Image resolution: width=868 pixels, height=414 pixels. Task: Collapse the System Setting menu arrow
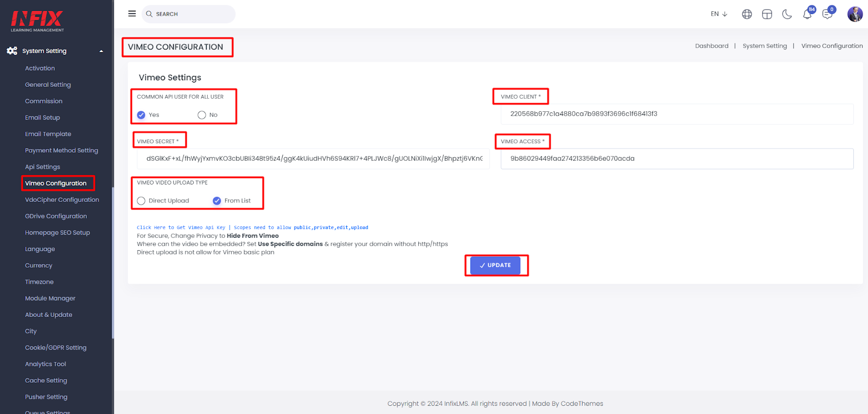click(x=101, y=51)
